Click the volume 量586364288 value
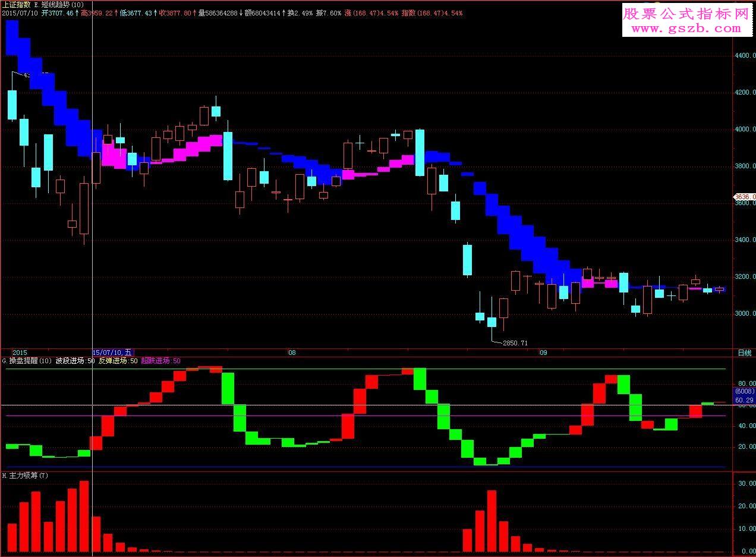This screenshot has height=557, width=756. click(218, 12)
